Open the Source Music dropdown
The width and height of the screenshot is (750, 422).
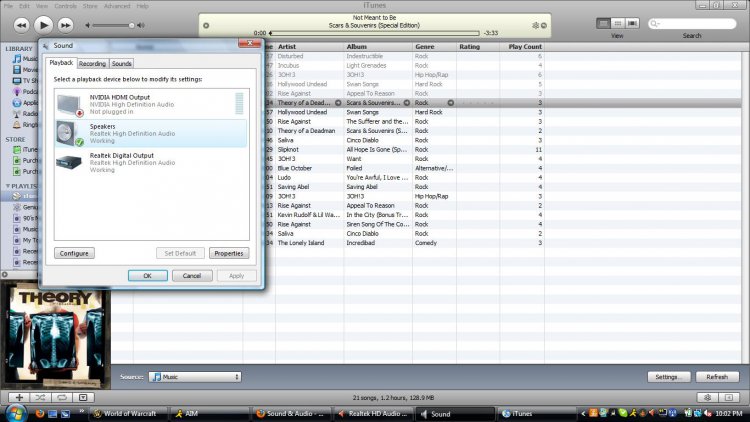click(195, 377)
